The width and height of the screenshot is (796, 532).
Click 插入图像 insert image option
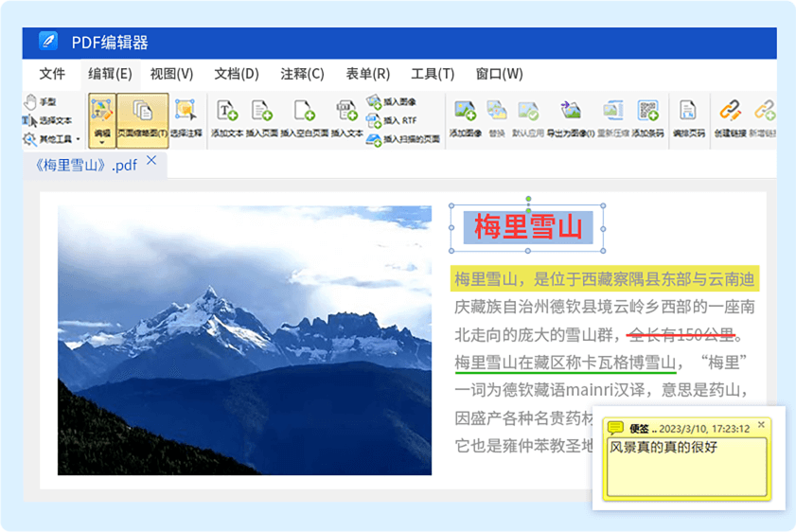392,101
